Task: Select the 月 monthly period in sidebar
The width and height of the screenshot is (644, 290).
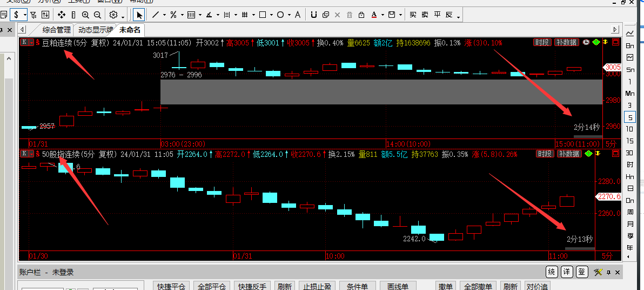Action: coord(629,224)
